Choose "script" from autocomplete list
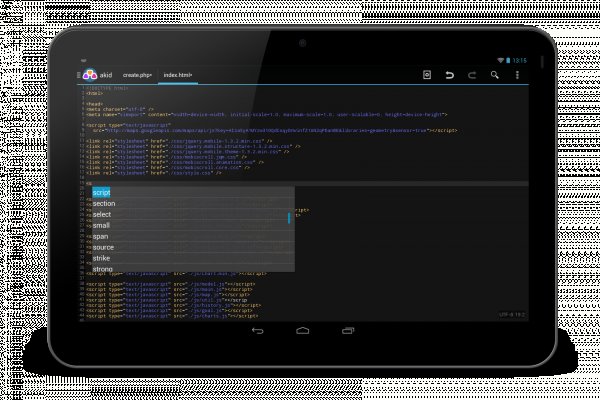Viewport: 600px width, 400px height. (x=103, y=192)
